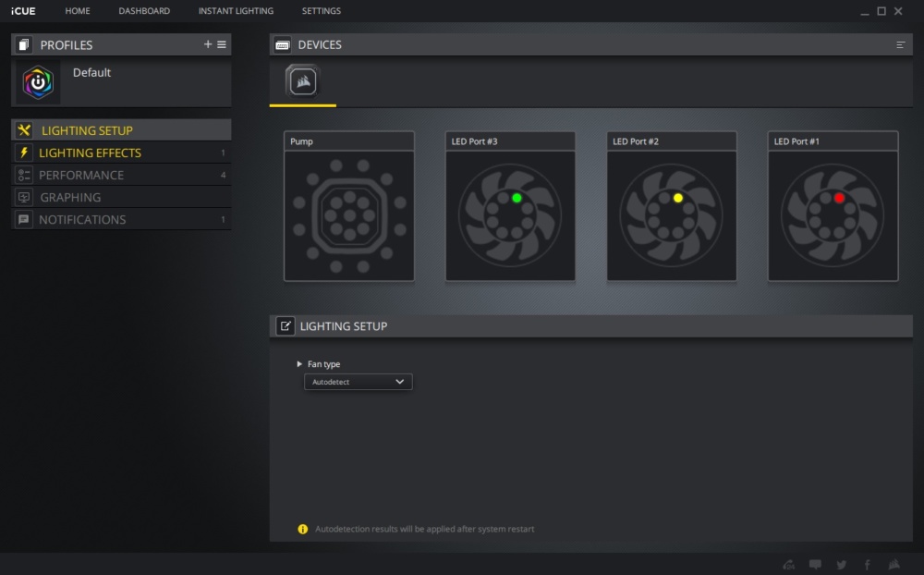Select the LED Port #1 fan tile
The image size is (924, 575).
tap(833, 206)
